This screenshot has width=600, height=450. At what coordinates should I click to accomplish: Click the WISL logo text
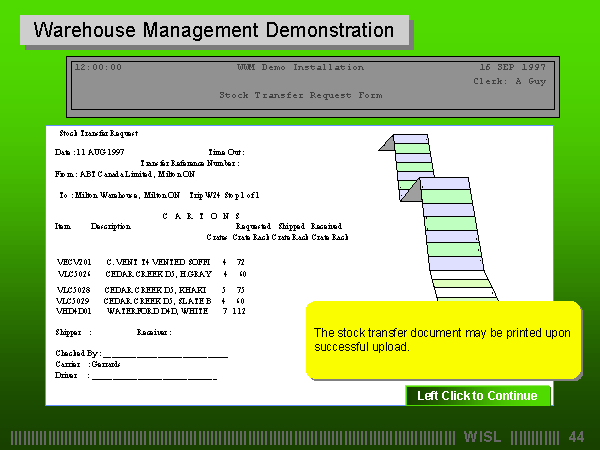[x=484, y=437]
